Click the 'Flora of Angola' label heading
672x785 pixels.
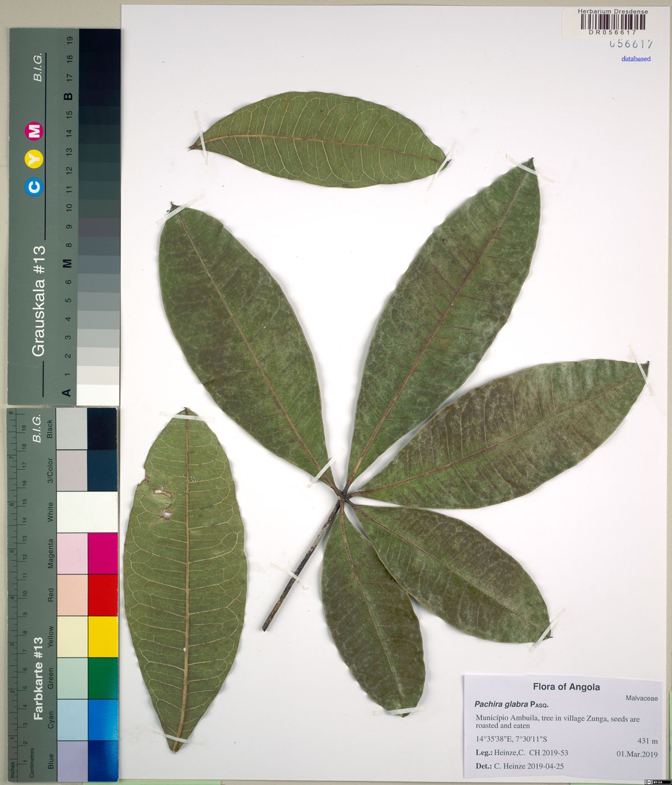pyautogui.click(x=566, y=687)
